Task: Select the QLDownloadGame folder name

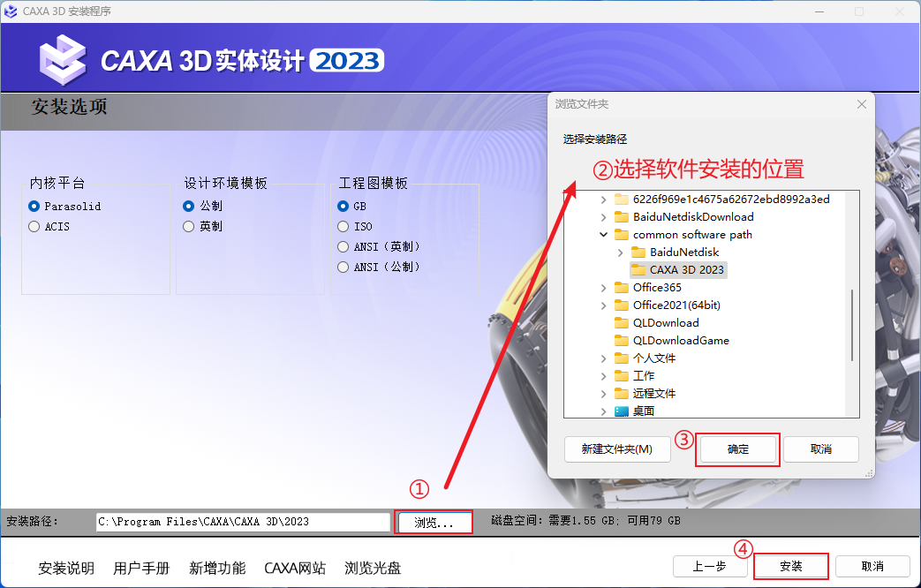Action: (681, 340)
